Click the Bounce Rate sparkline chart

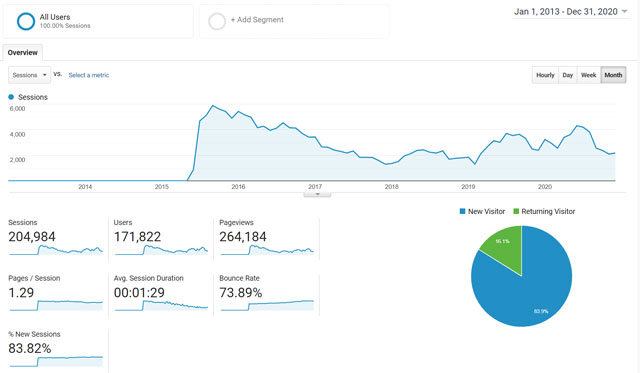pyautogui.click(x=267, y=305)
